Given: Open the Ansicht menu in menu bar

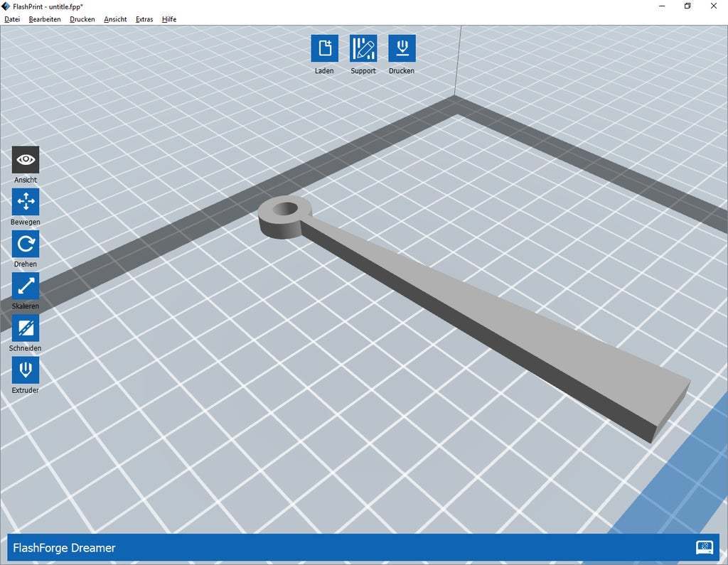Looking at the screenshot, I should coord(115,19).
